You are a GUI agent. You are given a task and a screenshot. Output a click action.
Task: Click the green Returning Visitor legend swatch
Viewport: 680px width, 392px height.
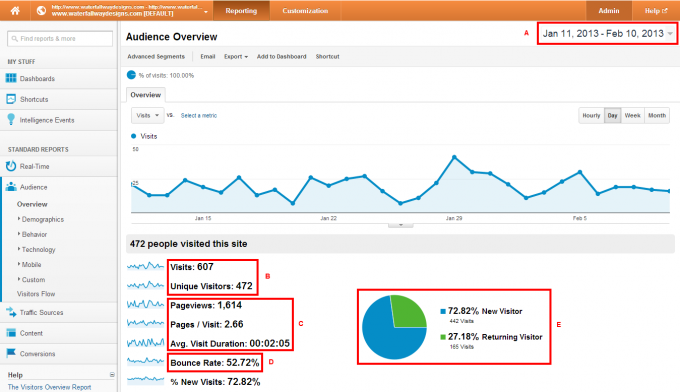coord(443,337)
